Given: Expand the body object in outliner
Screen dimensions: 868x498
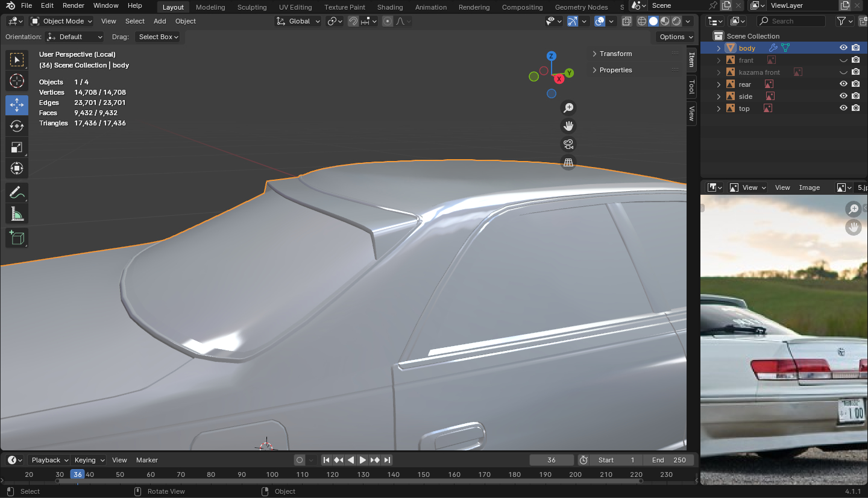Looking at the screenshot, I should point(719,48).
